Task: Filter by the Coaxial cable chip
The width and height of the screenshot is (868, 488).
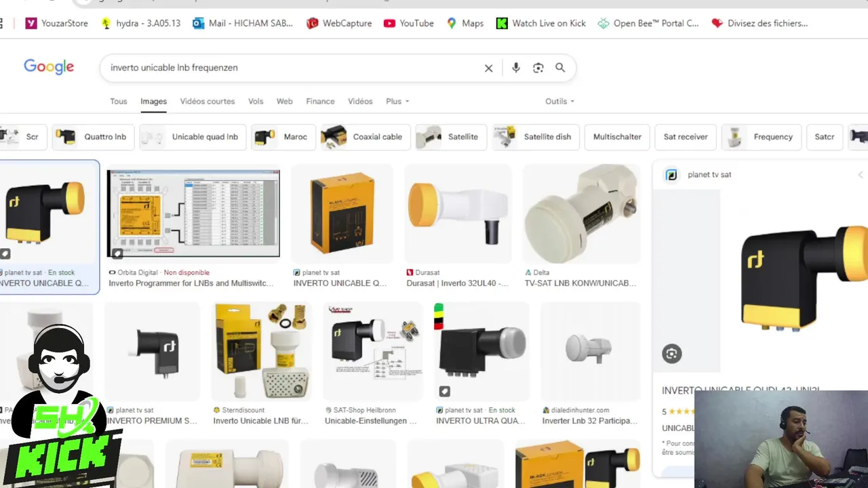Action: (366, 137)
